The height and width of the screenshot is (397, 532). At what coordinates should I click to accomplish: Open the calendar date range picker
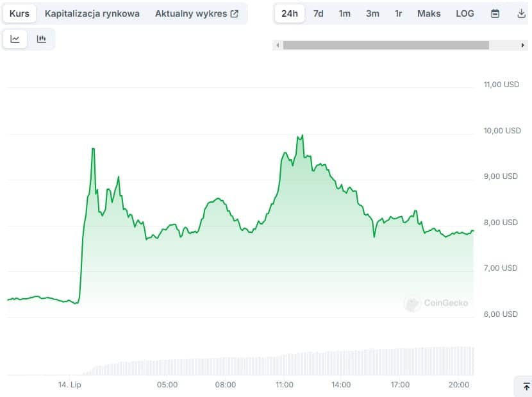[495, 13]
